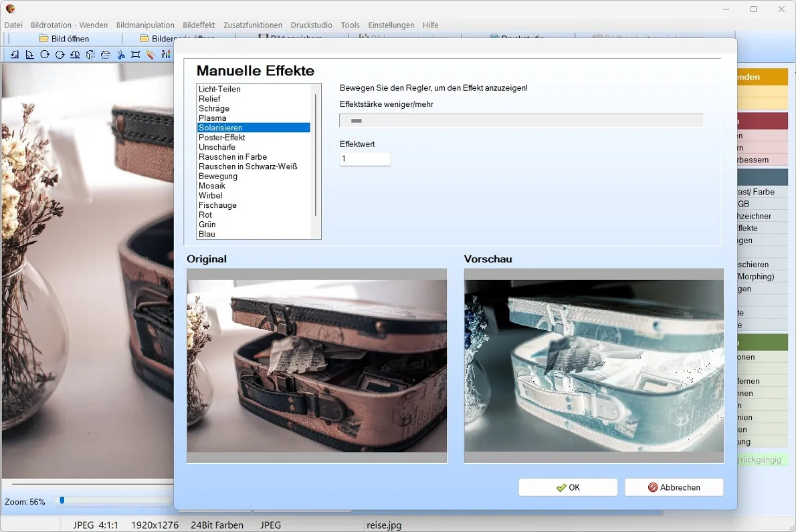Click the Abbrechen button
Image resolution: width=796 pixels, height=532 pixels.
[674, 487]
